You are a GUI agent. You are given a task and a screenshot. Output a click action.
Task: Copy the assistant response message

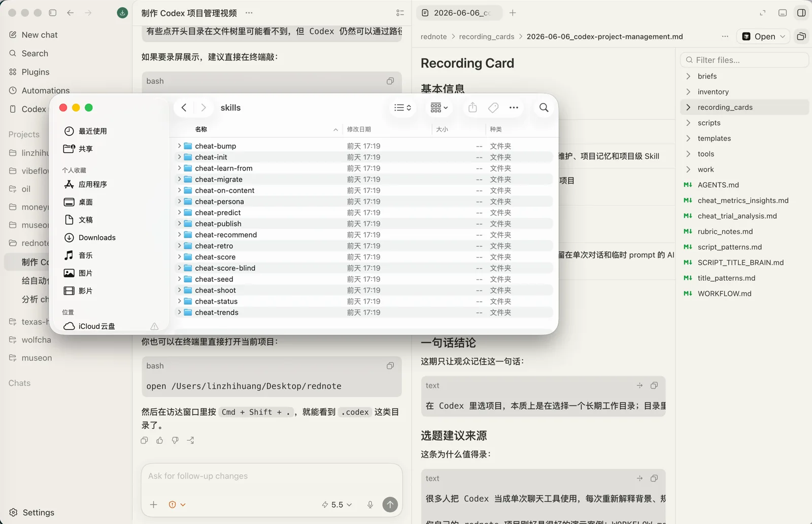pyautogui.click(x=145, y=440)
